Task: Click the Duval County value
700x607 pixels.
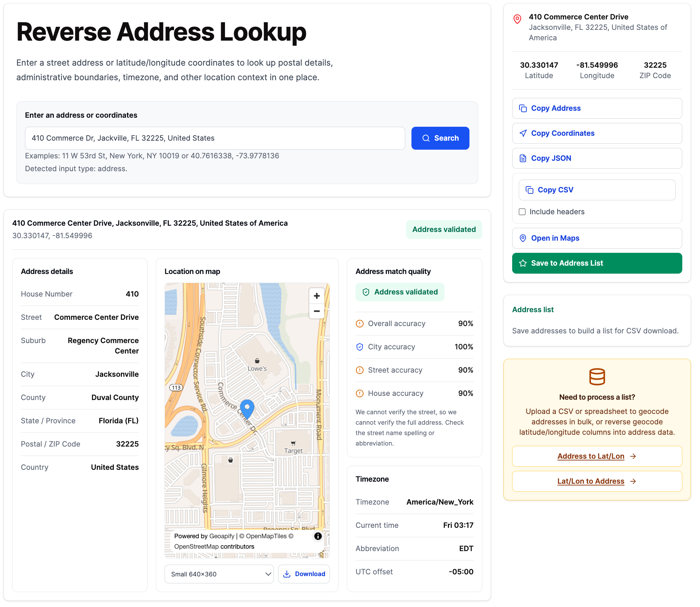Action: click(x=115, y=398)
